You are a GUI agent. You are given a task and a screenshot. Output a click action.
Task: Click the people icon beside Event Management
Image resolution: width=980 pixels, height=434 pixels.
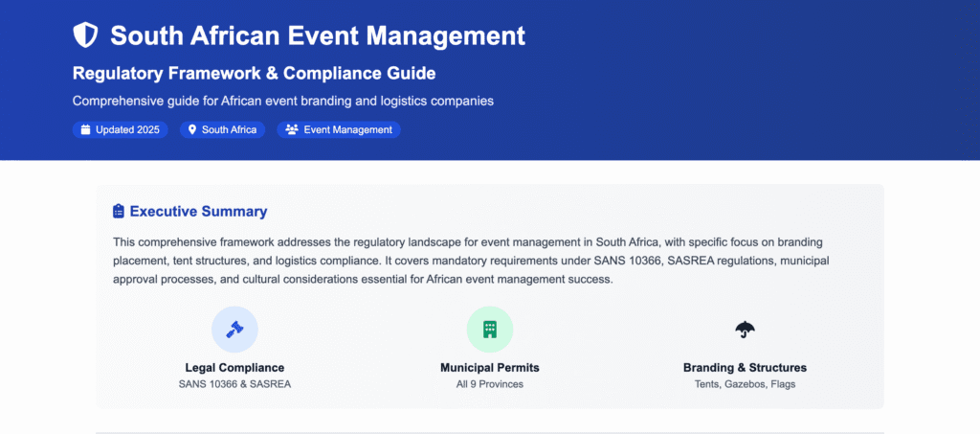coord(292,129)
